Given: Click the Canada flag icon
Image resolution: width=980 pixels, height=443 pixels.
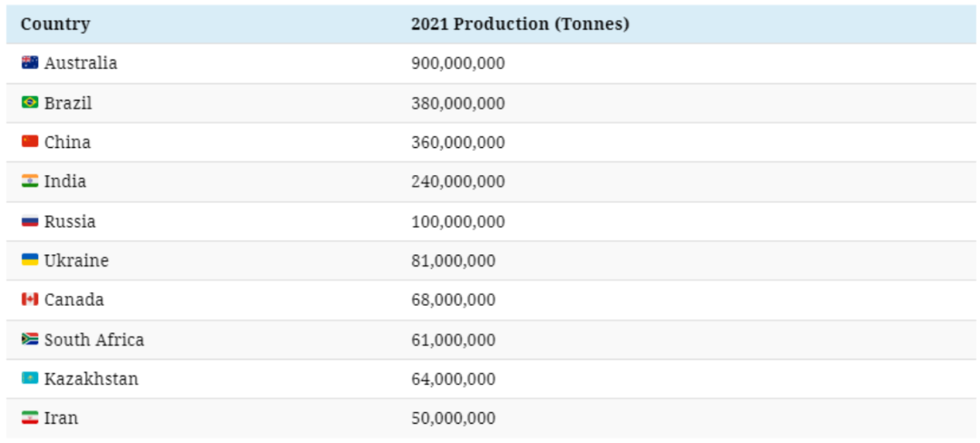Looking at the screenshot, I should click(x=30, y=300).
